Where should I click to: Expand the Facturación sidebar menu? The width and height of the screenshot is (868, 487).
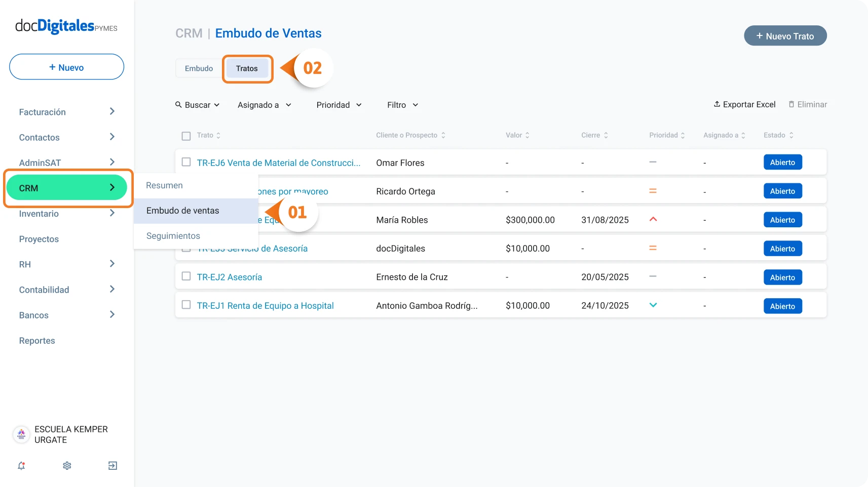point(67,112)
